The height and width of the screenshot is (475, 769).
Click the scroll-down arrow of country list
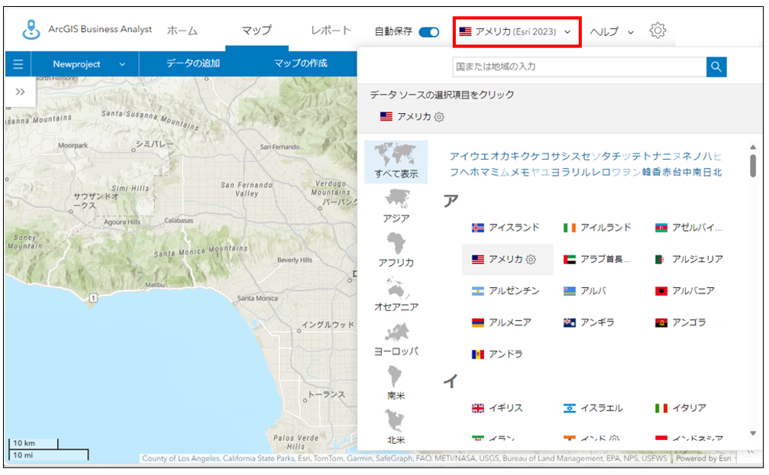pos(753,433)
